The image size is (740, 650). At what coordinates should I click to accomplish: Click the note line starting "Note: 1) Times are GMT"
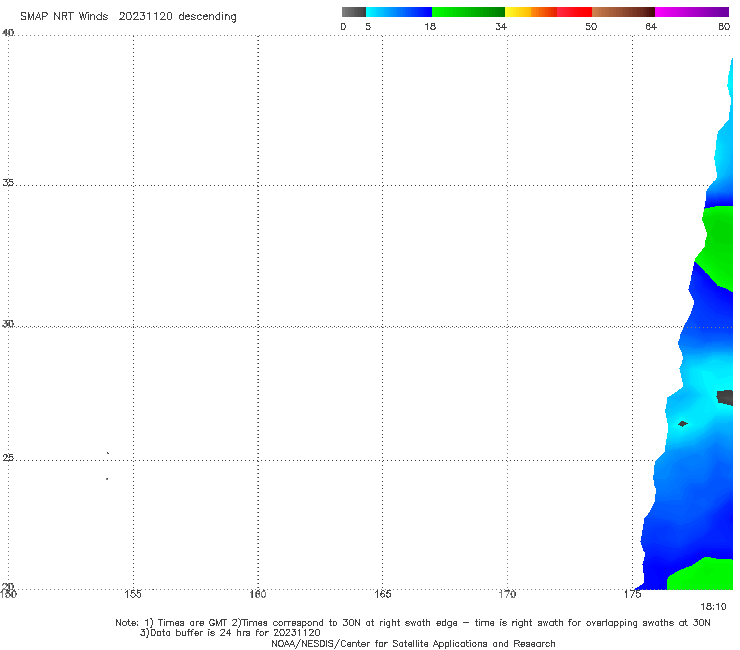point(413,623)
